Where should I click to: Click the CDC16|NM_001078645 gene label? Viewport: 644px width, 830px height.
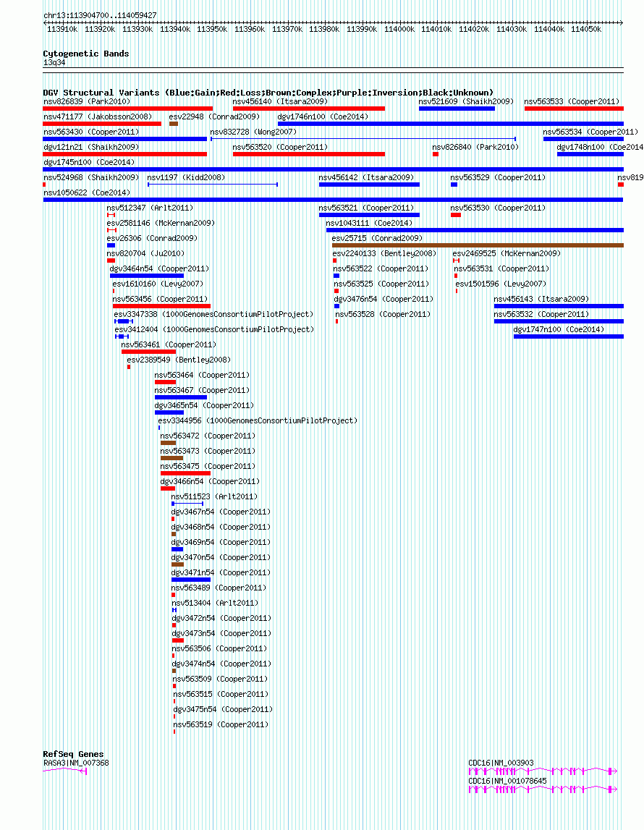507,782
